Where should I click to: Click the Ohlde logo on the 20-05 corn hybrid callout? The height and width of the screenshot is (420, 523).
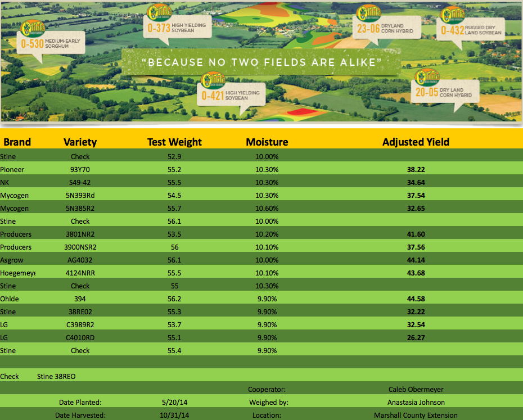tap(427, 78)
